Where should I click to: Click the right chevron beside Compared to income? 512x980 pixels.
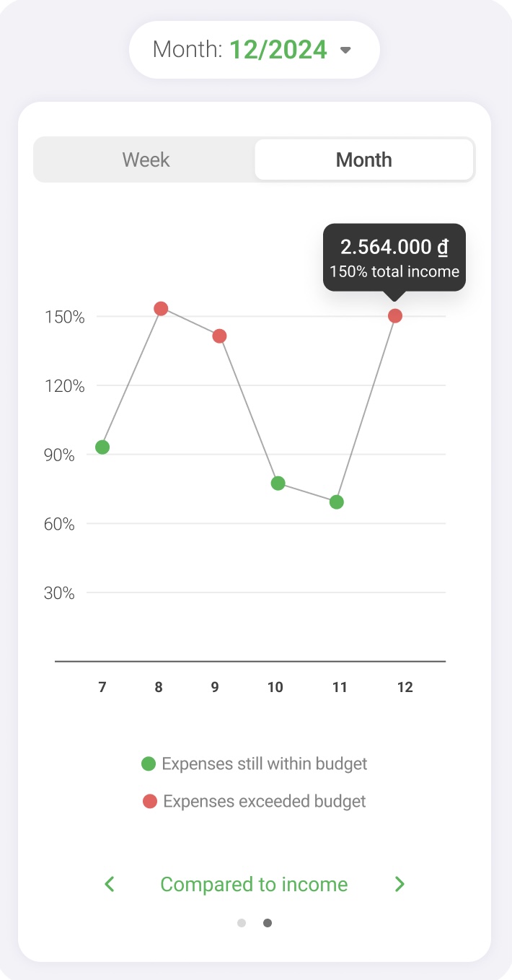click(400, 884)
